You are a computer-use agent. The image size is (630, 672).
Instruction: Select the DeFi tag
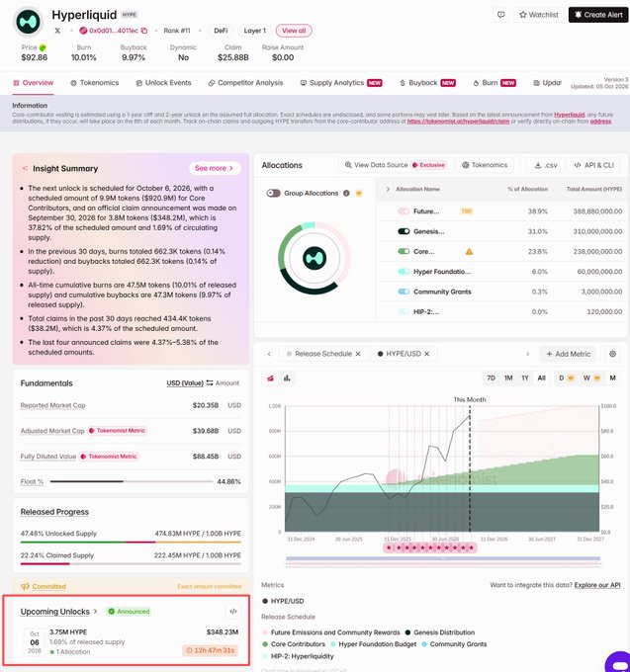(x=221, y=31)
